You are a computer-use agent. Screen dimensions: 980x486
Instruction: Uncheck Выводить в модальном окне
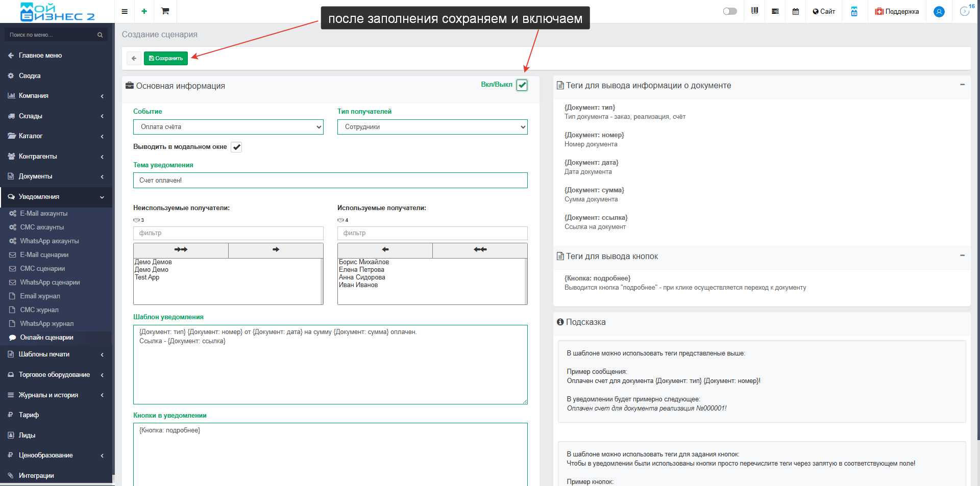pos(236,147)
